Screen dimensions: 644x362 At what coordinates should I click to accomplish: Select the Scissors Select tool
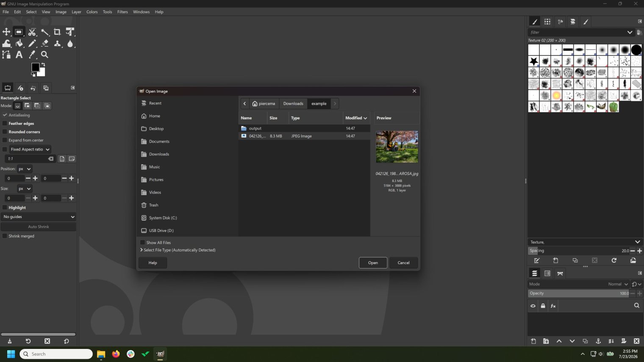[x=32, y=32]
